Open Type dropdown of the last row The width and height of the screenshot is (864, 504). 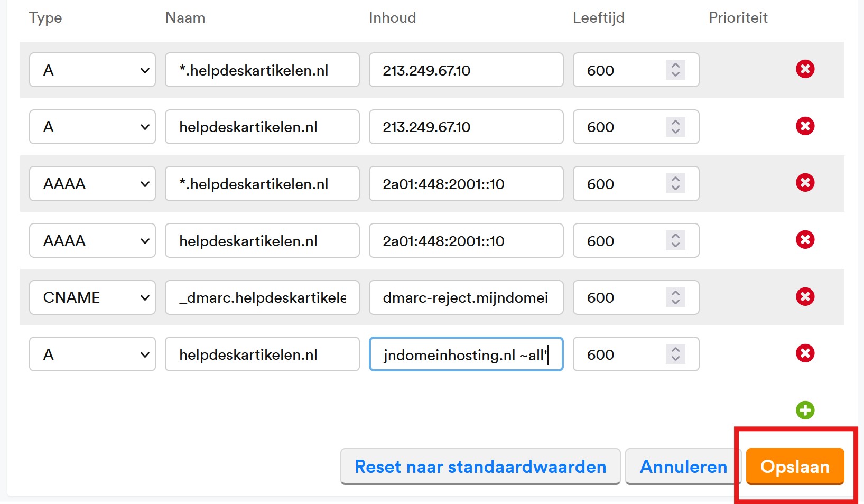92,354
